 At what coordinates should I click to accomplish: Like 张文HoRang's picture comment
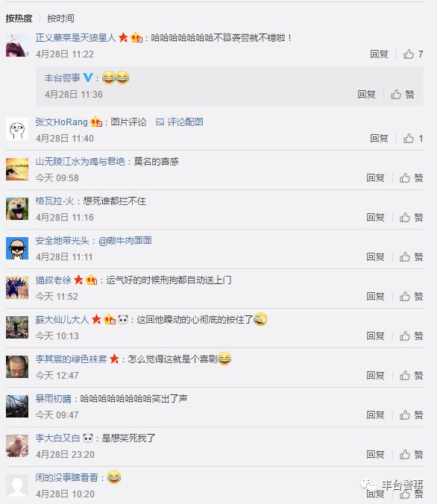click(x=413, y=139)
